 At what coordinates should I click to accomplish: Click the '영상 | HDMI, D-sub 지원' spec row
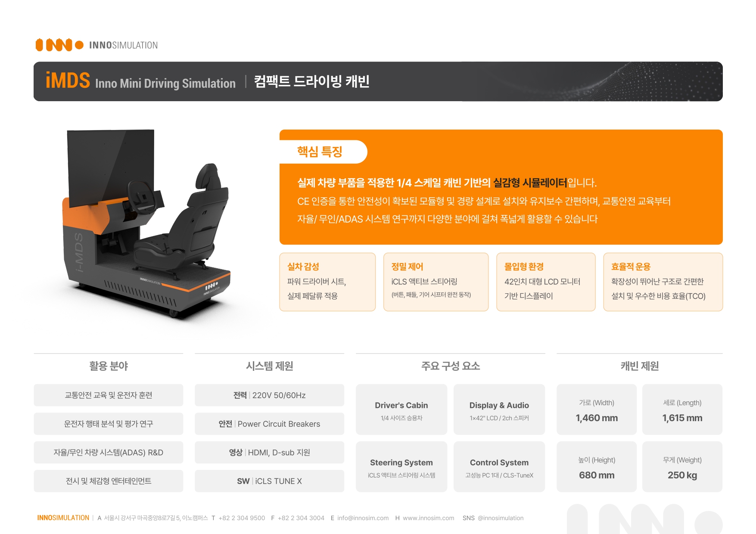[270, 453]
